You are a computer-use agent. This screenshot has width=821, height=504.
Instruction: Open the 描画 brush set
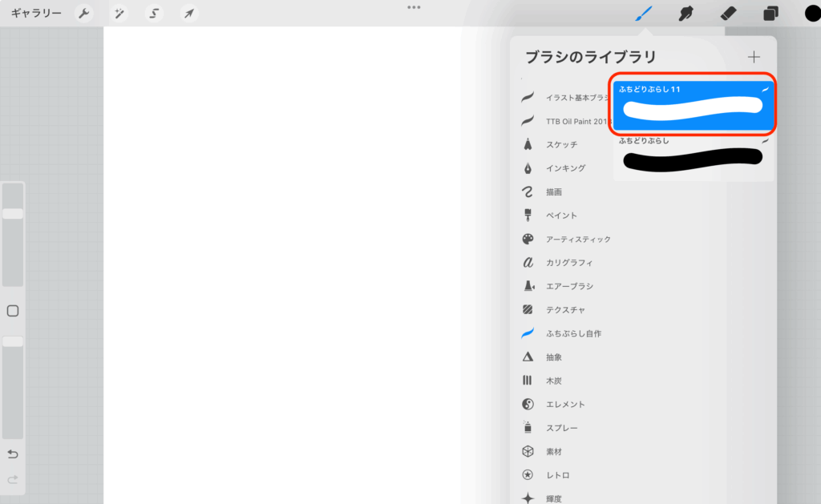[x=542, y=192]
